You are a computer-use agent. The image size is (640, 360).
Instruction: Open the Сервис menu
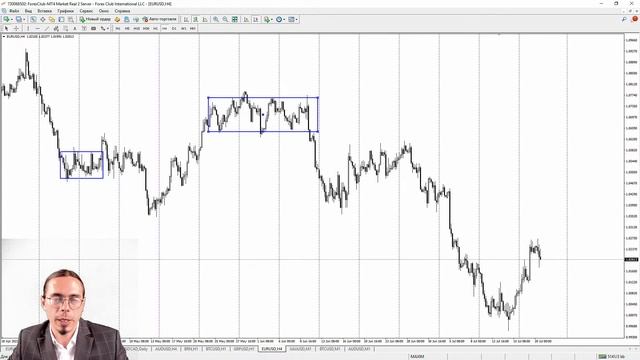coord(86,11)
